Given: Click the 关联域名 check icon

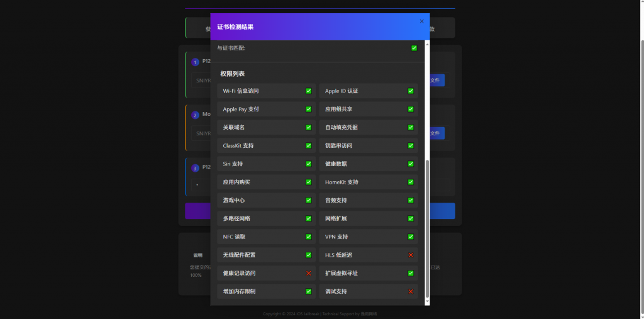Looking at the screenshot, I should (x=308, y=128).
